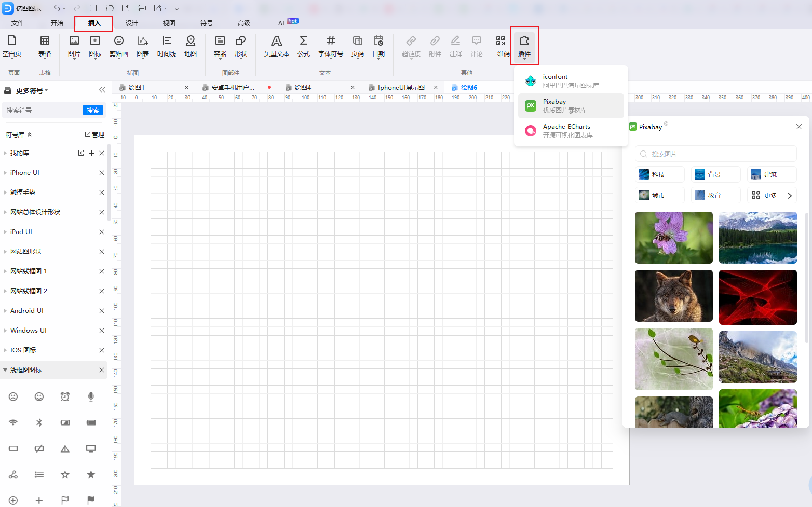Insert a QR code (二维码)
The image size is (812, 507).
(x=500, y=46)
